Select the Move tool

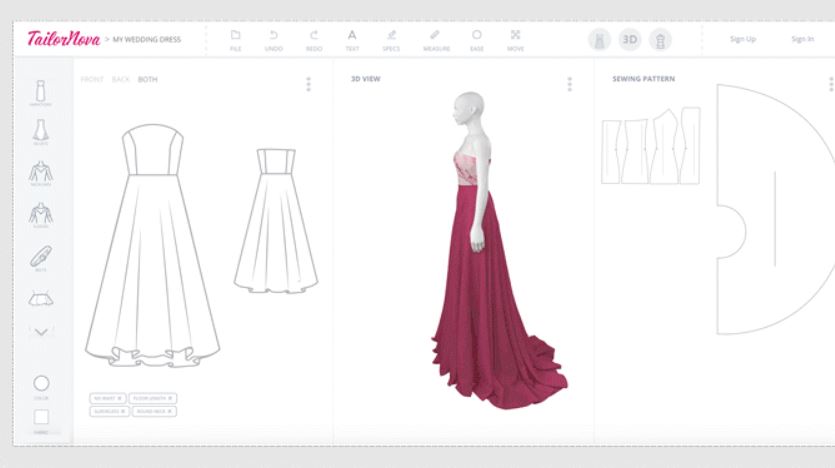(515, 40)
